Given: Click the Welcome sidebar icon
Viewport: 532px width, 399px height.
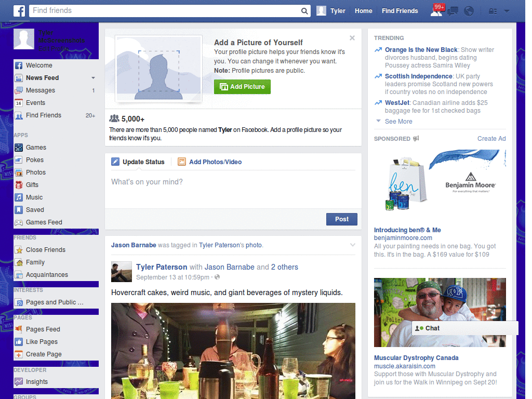Looking at the screenshot, I should pyautogui.click(x=19, y=65).
